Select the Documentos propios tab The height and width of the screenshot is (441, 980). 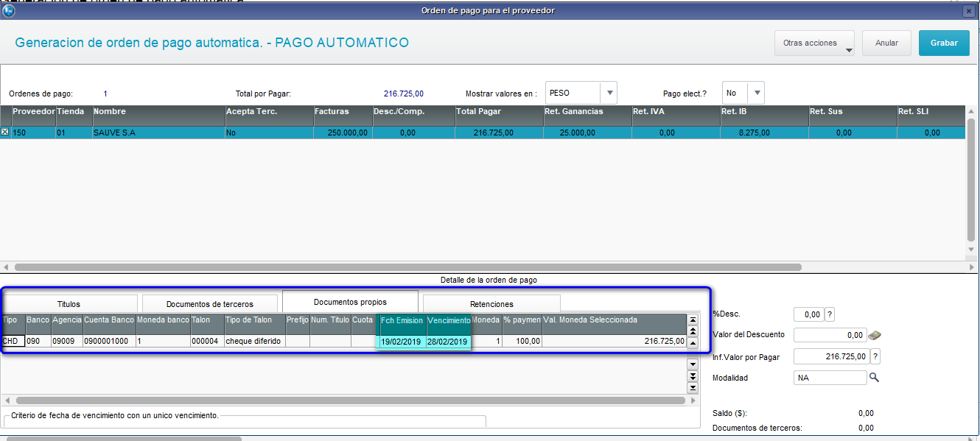(x=350, y=302)
